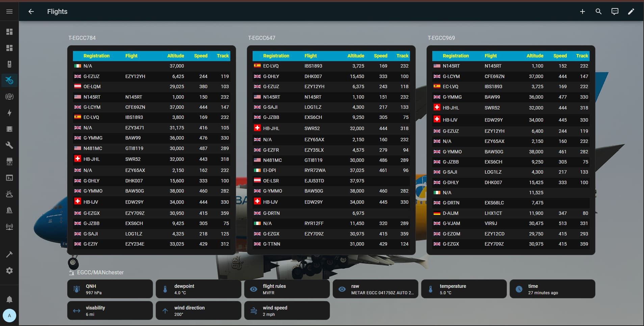Screen dimensions: 644x326
Task: Open the raw METAR EGCC card
Action: click(x=376, y=289)
